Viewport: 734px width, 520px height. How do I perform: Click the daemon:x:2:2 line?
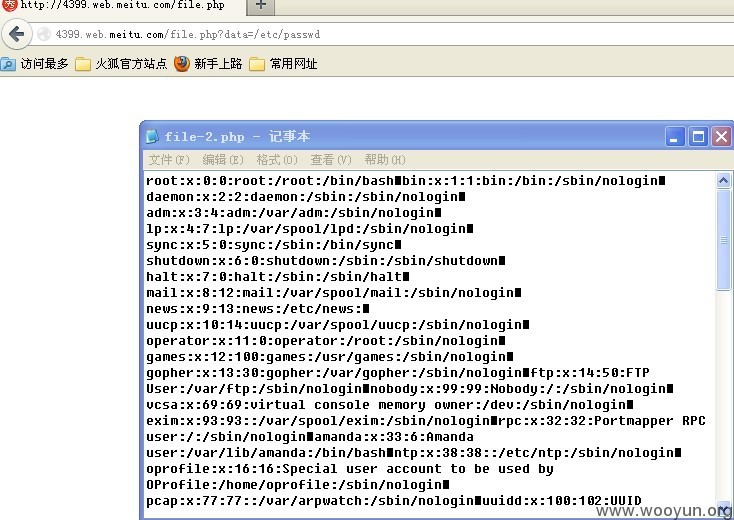pos(306,197)
